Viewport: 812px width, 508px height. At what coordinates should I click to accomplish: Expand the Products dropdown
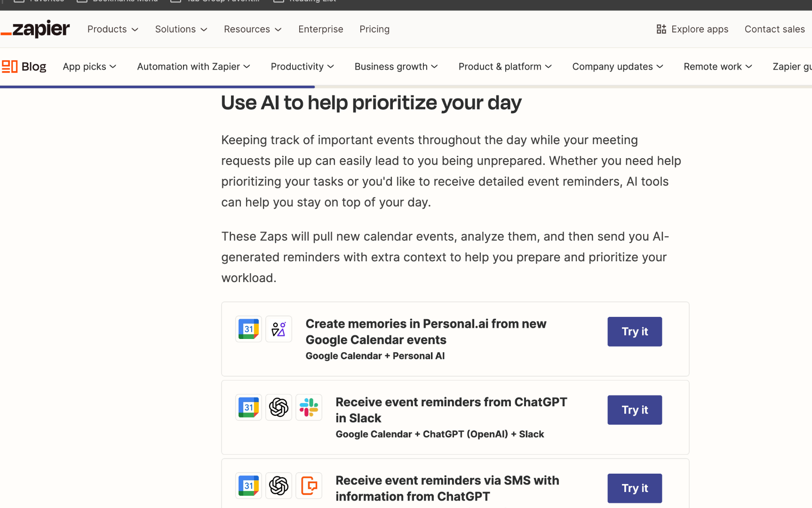[x=112, y=29]
